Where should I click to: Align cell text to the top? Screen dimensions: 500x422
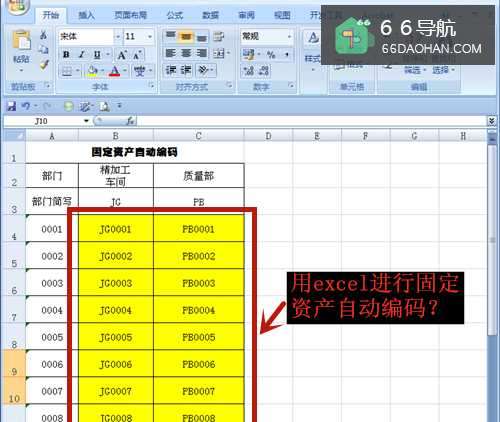tap(171, 36)
